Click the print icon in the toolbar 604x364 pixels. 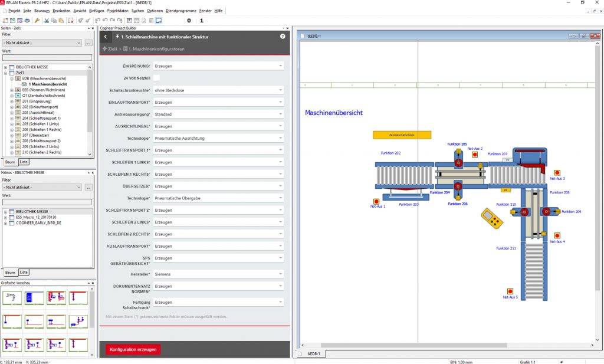coord(28,21)
